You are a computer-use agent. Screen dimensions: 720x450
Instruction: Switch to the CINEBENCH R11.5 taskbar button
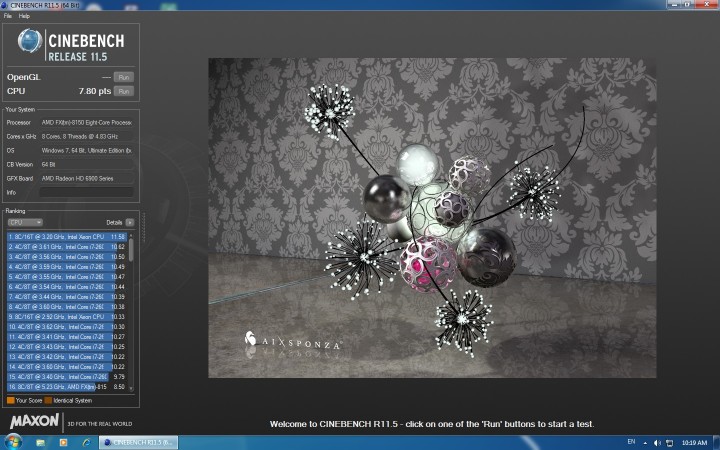(138, 443)
